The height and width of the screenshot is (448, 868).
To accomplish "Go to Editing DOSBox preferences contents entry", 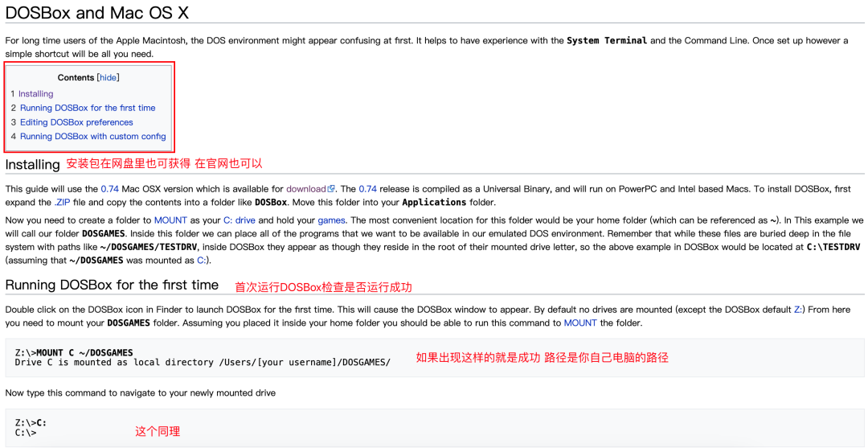I will point(76,122).
